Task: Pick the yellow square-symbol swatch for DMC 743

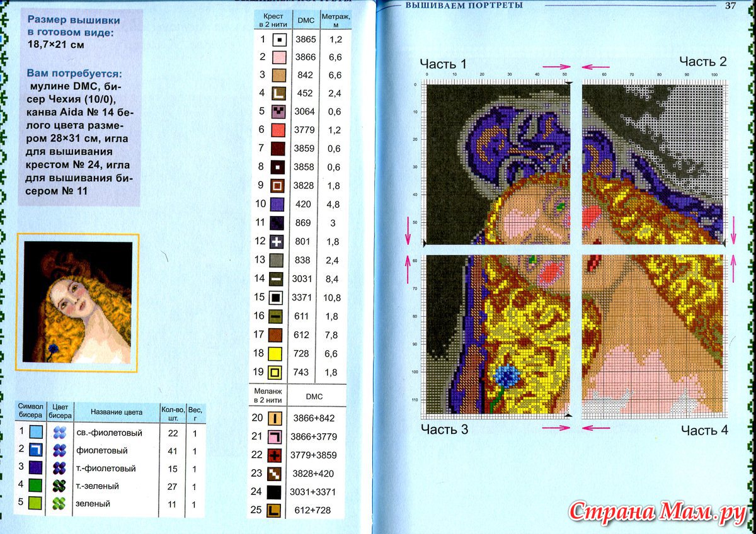Action: (x=275, y=373)
